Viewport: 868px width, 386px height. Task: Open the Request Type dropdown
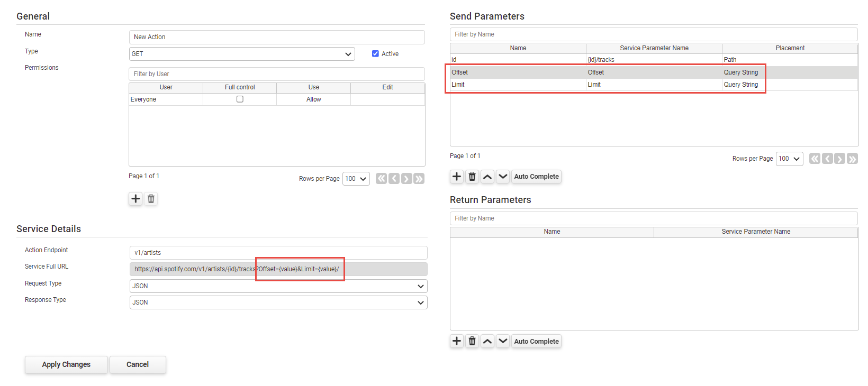coord(278,286)
